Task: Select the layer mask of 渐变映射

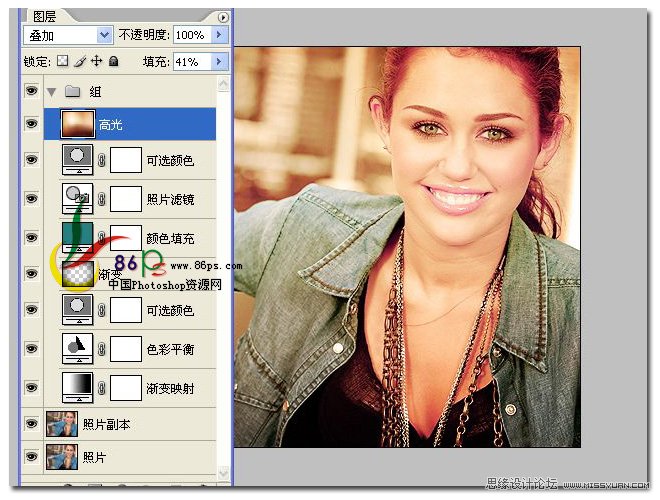Action: click(x=126, y=388)
